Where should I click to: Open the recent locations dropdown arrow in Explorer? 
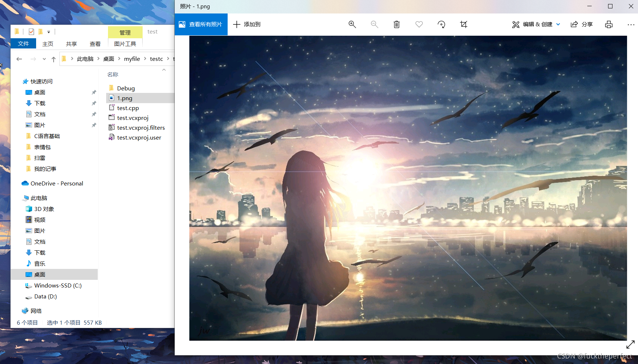pos(44,59)
